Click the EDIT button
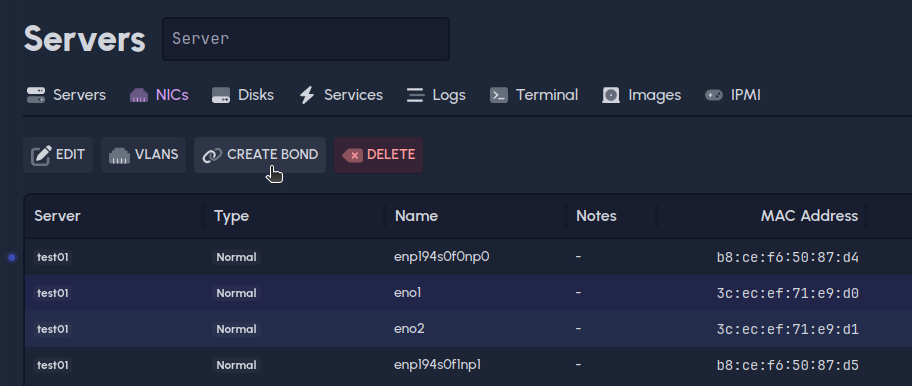The height and width of the screenshot is (386, 912). pyautogui.click(x=58, y=155)
